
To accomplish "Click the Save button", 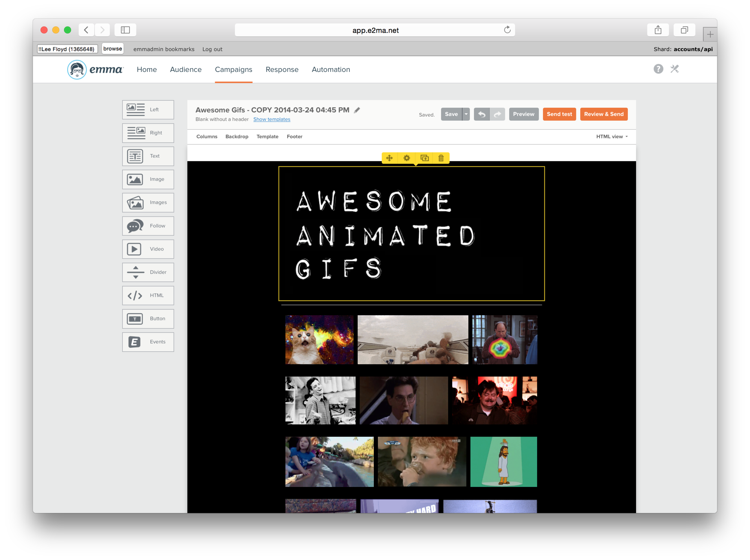I will [451, 114].
